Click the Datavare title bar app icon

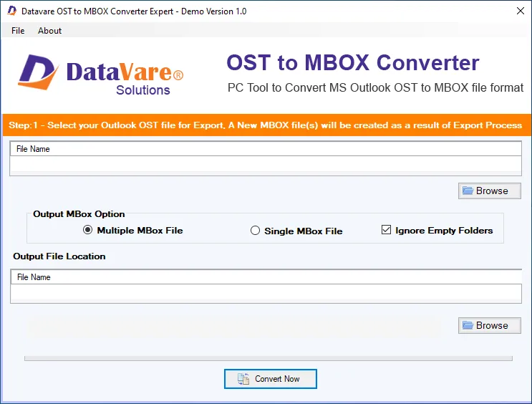click(12, 11)
